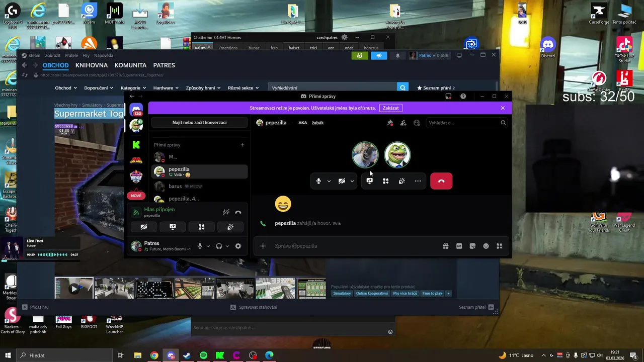Open Discord inbox icon in title bar

tap(448, 96)
